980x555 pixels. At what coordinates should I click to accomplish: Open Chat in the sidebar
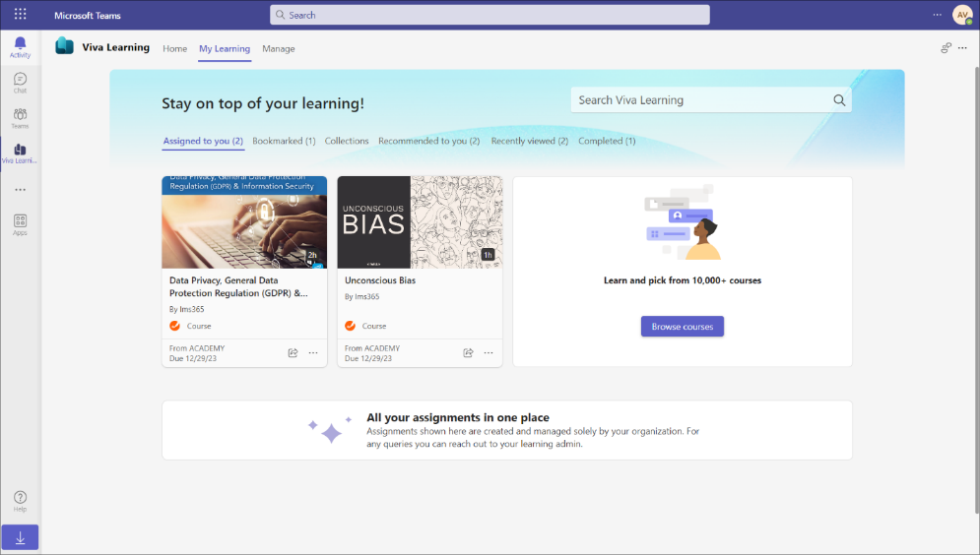tap(20, 83)
